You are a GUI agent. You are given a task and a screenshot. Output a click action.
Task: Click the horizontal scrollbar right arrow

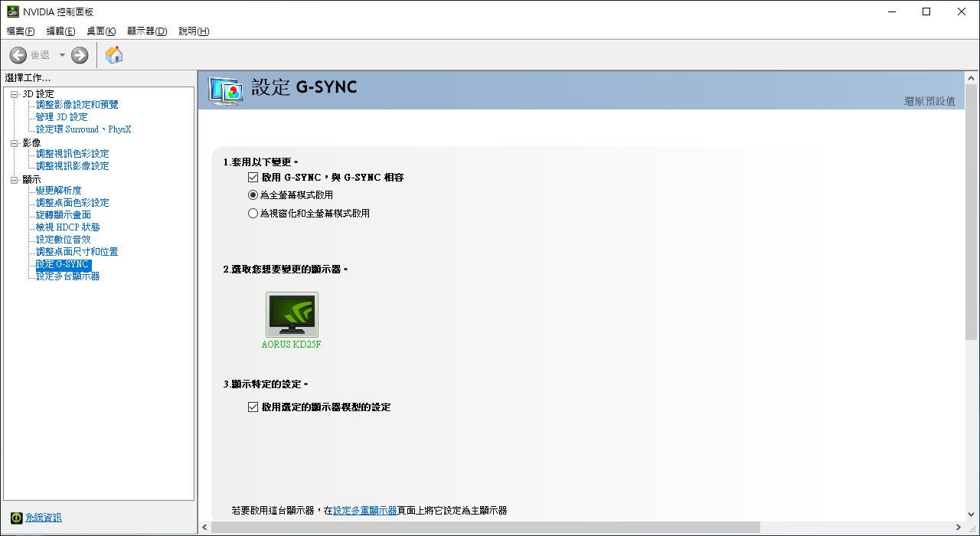click(x=959, y=528)
